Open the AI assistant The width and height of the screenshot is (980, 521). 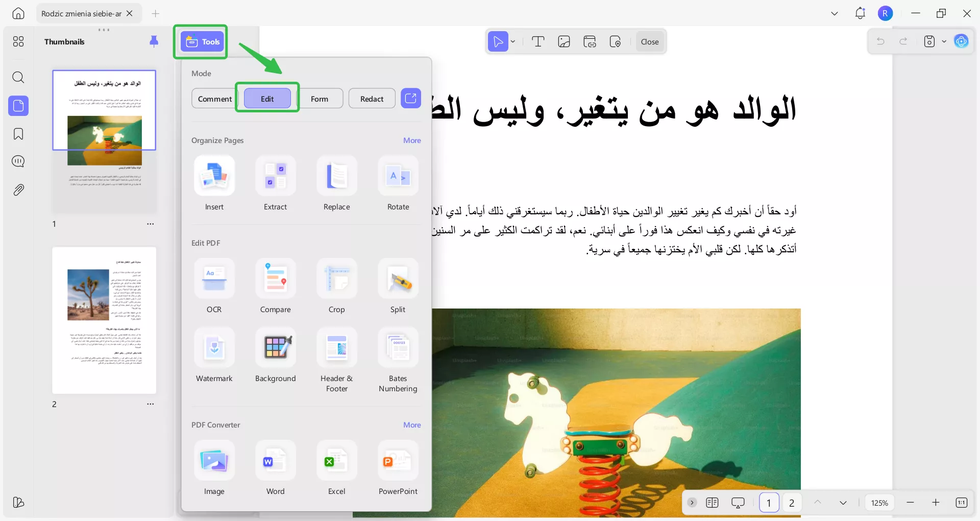point(962,41)
